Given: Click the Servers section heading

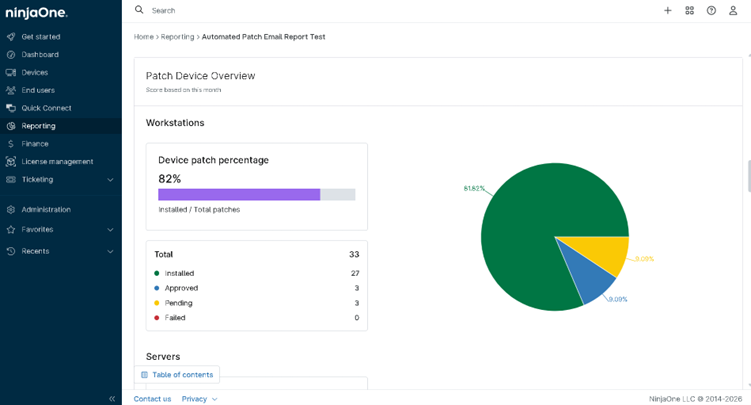Looking at the screenshot, I should tap(163, 357).
